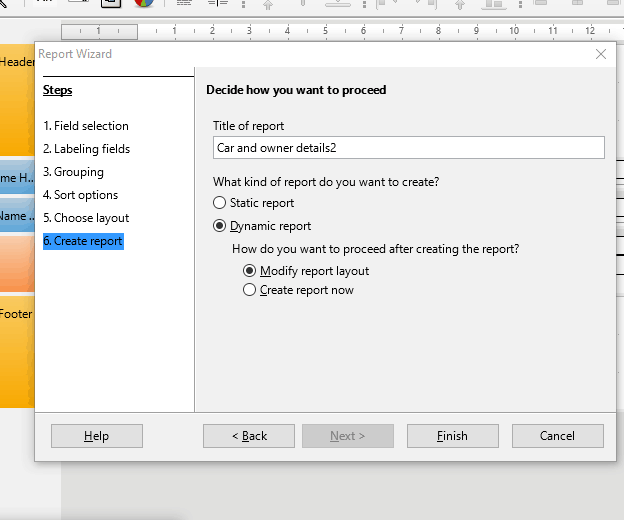Viewport: 624px width, 520px height.
Task: Jump to step 5 Choose layout
Action: point(86,218)
